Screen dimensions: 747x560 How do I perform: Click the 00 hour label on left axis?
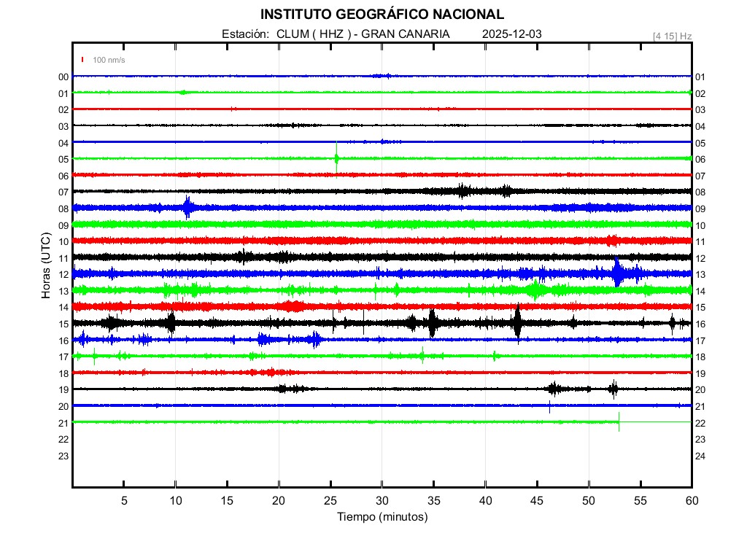click(x=63, y=77)
